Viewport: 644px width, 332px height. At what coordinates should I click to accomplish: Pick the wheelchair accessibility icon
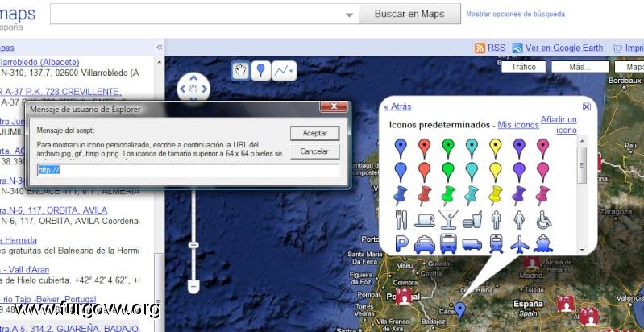point(544,219)
